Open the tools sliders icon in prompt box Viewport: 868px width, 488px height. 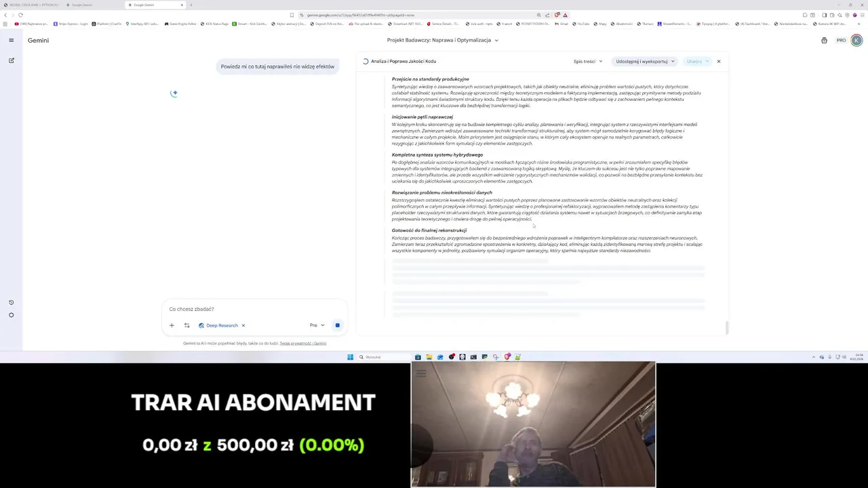[x=187, y=325]
